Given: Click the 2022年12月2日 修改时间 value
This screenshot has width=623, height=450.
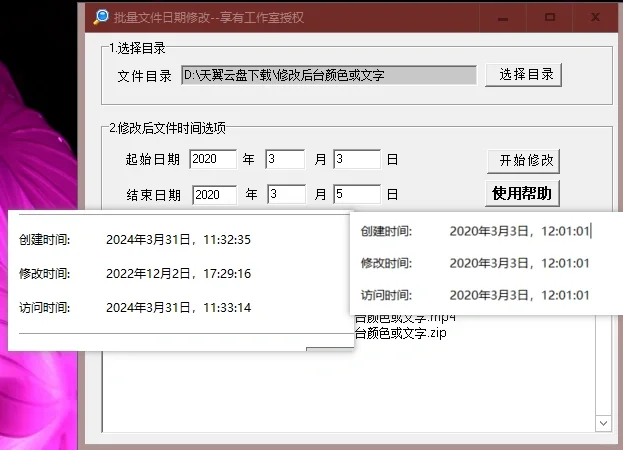Looking at the screenshot, I should tap(178, 273).
